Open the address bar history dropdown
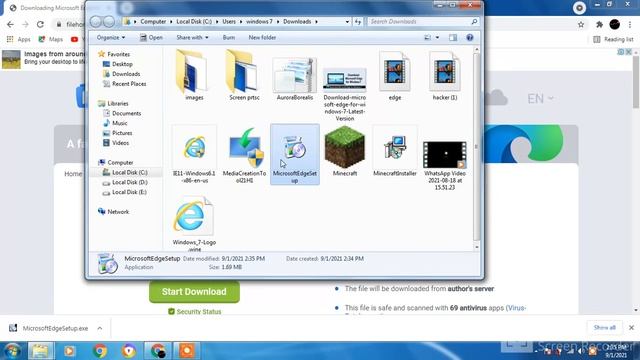640x360 pixels. pyautogui.click(x=347, y=22)
